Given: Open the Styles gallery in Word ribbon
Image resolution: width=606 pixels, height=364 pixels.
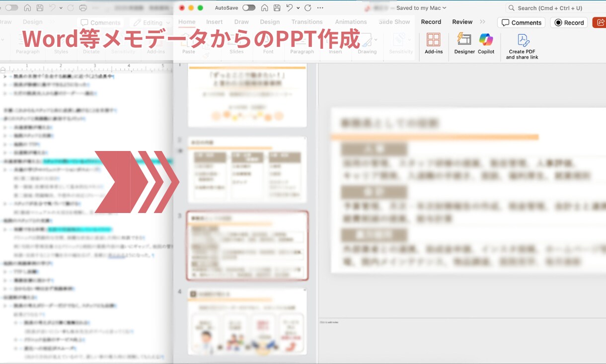Looking at the screenshot, I should 61,45.
